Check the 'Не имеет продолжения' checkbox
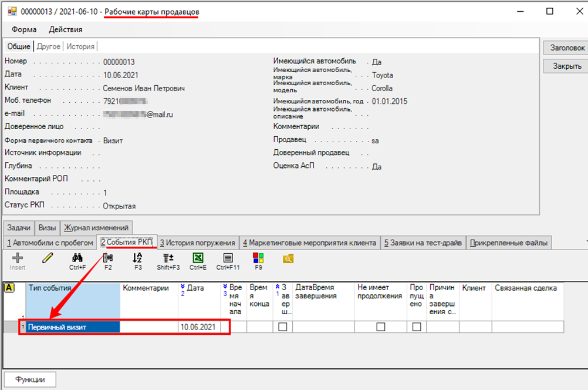The image size is (588, 390). coord(381,327)
